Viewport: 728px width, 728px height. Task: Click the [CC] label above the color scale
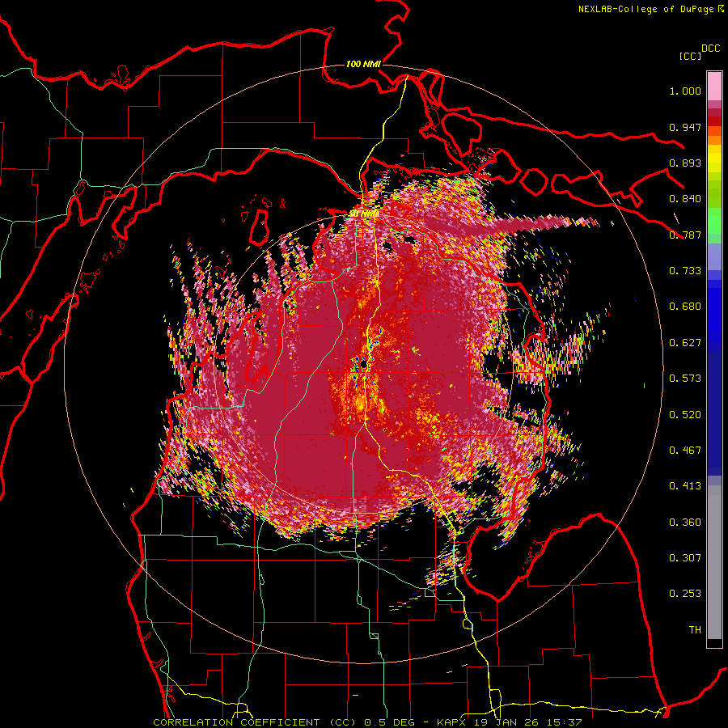[690, 56]
